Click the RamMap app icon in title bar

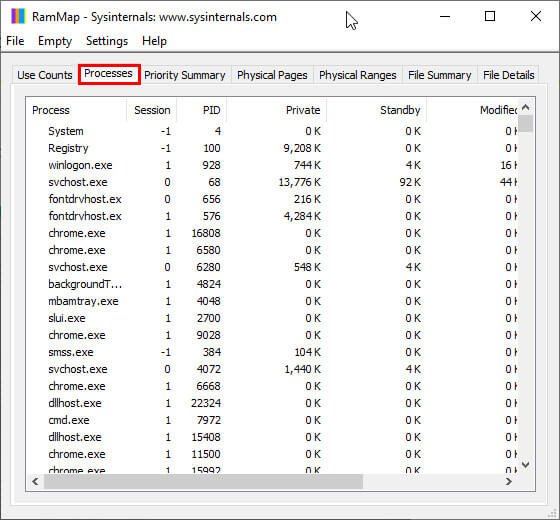pyautogui.click(x=18, y=16)
